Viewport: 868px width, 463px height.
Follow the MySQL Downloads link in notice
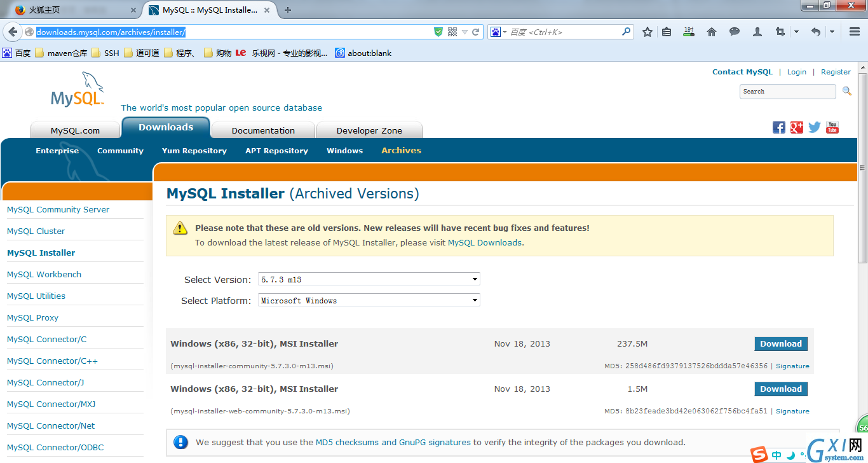(485, 243)
